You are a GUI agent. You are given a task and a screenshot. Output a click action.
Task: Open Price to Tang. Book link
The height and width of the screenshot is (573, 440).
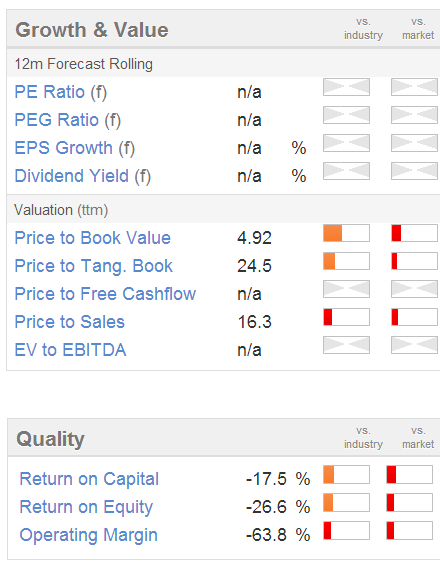tap(94, 266)
